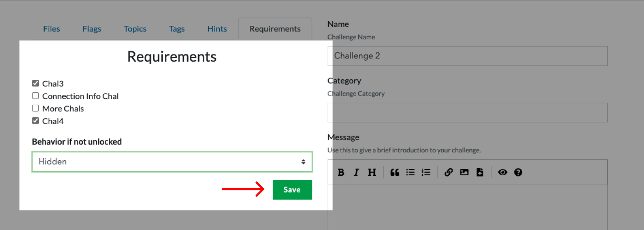Click the Italic formatting icon
The width and height of the screenshot is (644, 230).
356,172
